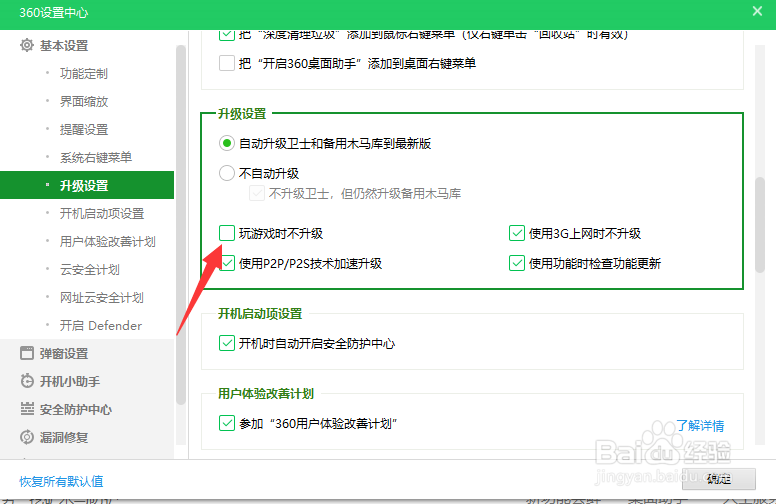The width and height of the screenshot is (776, 504).
Task: Open 开启 Defender sidebar item
Action: coord(100,325)
